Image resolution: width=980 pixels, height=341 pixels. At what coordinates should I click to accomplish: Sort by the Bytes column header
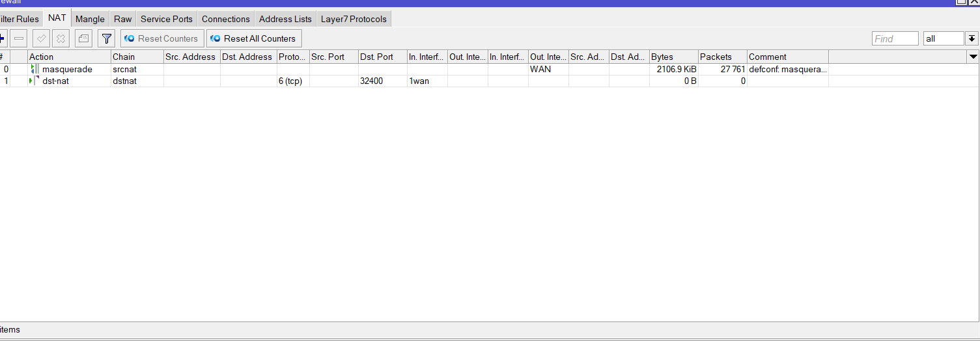coord(674,57)
